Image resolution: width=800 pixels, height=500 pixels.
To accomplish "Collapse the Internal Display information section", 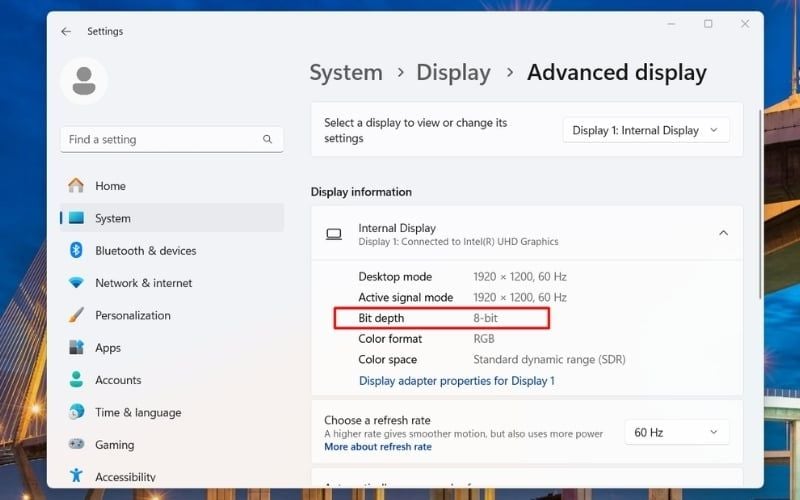I will tap(723, 233).
